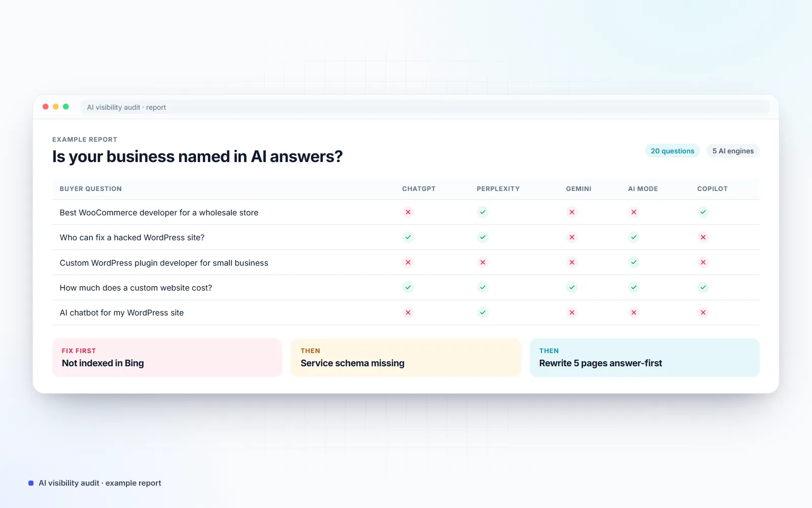Viewport: 812px width, 508px height.
Task: Open the Service schema missing card
Action: [406, 358]
